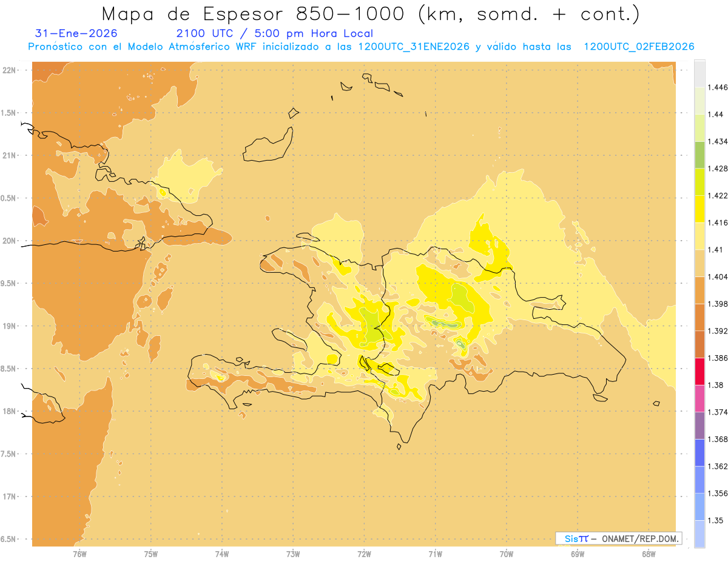Select the '1.35' colorbar value
This screenshot has height=562, width=728.
click(x=715, y=520)
